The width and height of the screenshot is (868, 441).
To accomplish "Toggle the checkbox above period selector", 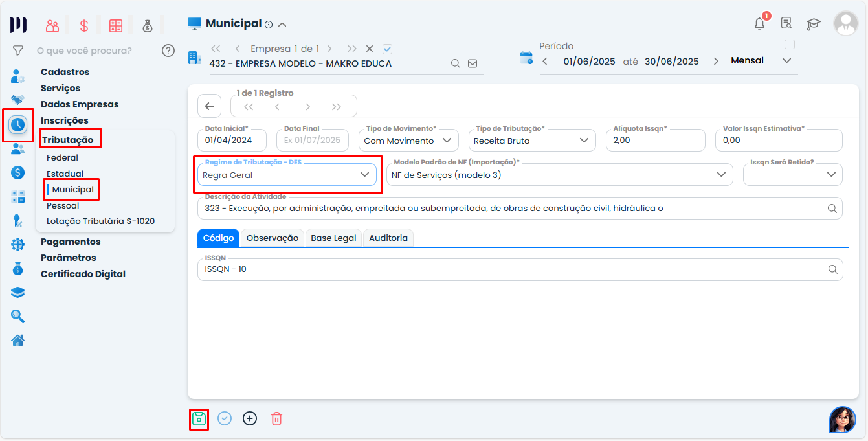I will tap(789, 45).
